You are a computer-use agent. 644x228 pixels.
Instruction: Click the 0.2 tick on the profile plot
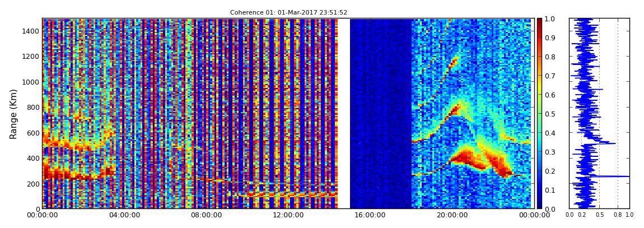581,215
